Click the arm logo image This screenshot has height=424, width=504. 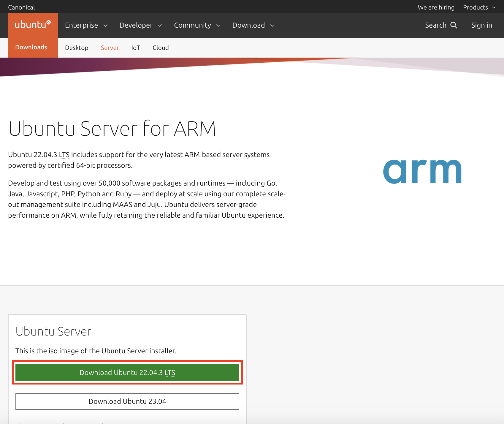click(422, 172)
